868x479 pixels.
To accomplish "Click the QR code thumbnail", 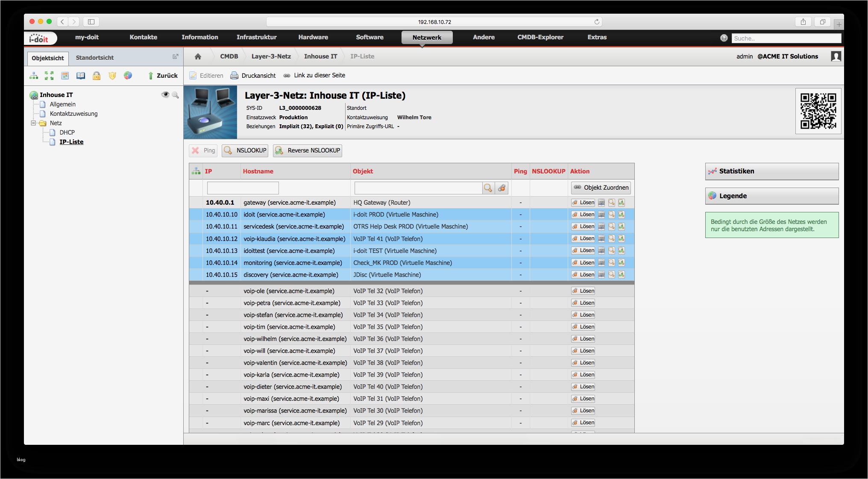I will (x=818, y=111).
